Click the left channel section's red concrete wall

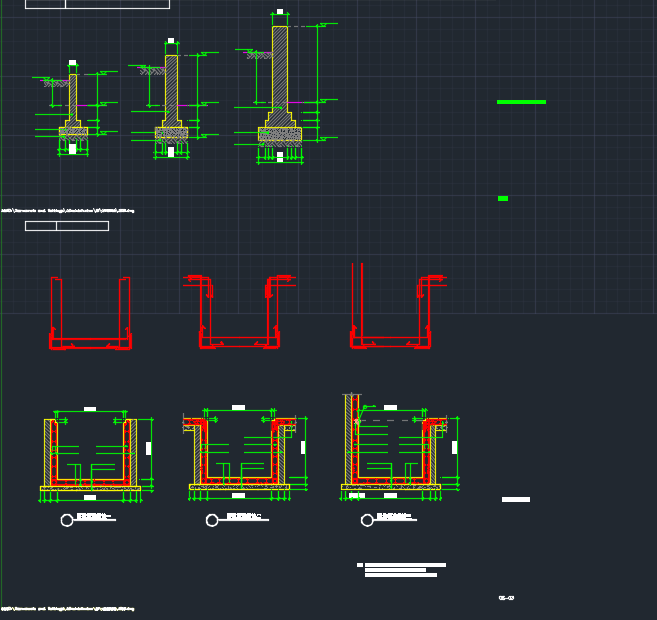[54, 452]
